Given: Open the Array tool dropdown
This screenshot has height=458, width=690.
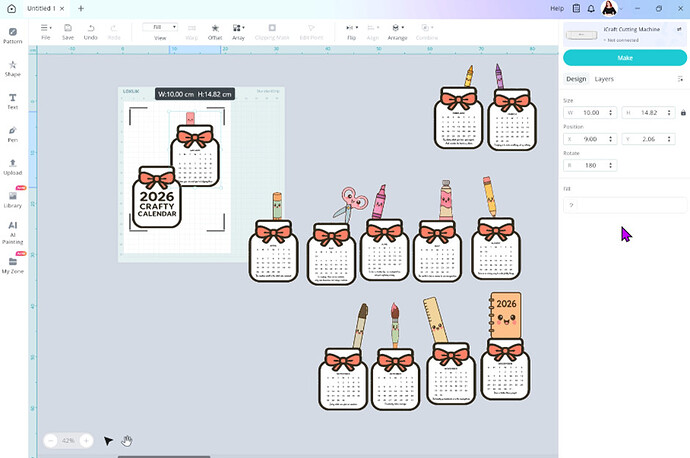Looking at the screenshot, I should pos(239,31).
